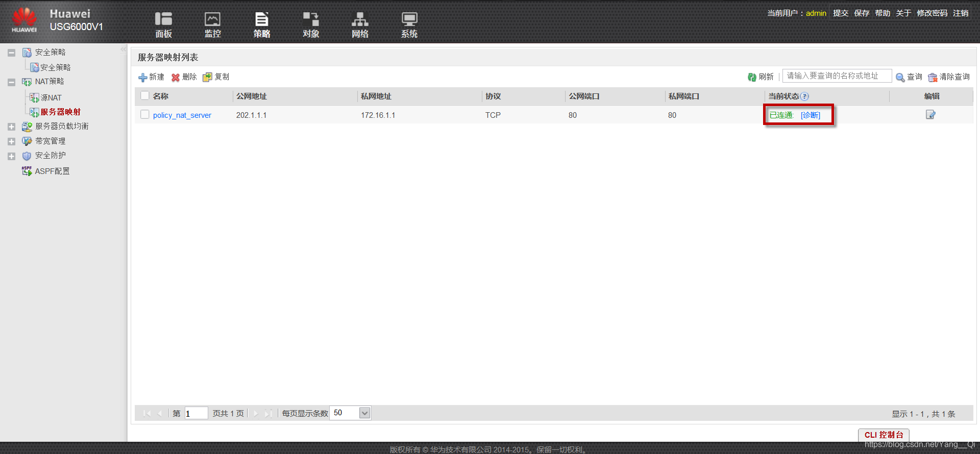This screenshot has width=980, height=454.
Task: Click the [诊断] diagnose link
Action: 811,115
